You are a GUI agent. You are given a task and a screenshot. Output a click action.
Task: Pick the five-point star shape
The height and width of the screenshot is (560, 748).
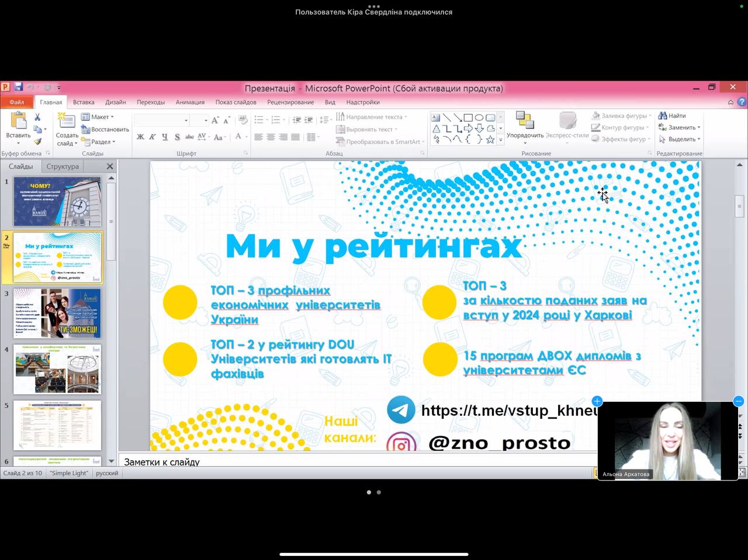(490, 140)
